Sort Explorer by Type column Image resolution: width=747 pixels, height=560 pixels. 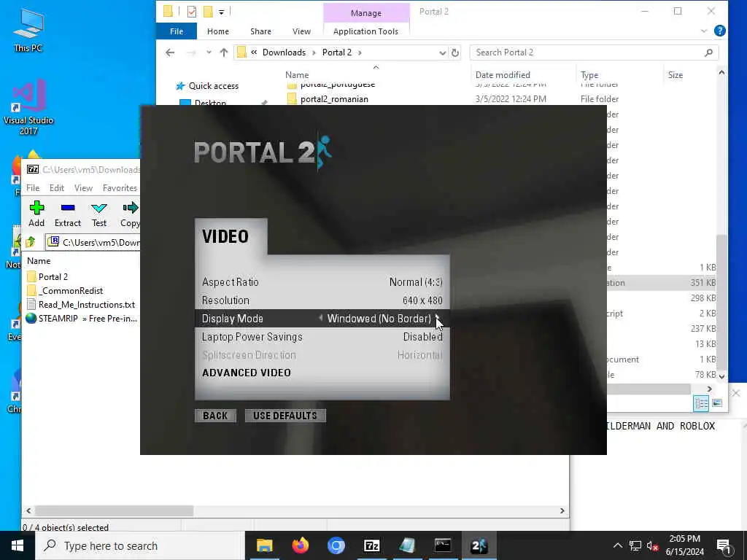tap(589, 75)
